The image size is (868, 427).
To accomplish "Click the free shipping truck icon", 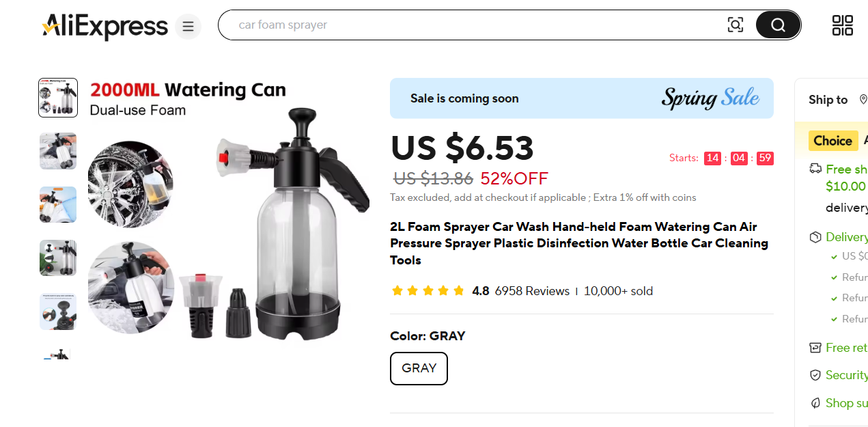I will point(815,169).
